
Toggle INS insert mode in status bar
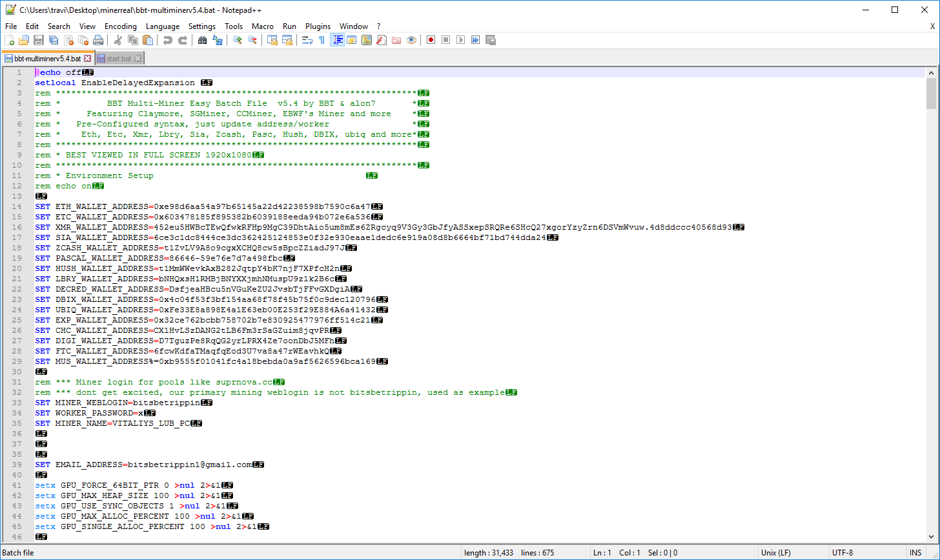click(915, 553)
